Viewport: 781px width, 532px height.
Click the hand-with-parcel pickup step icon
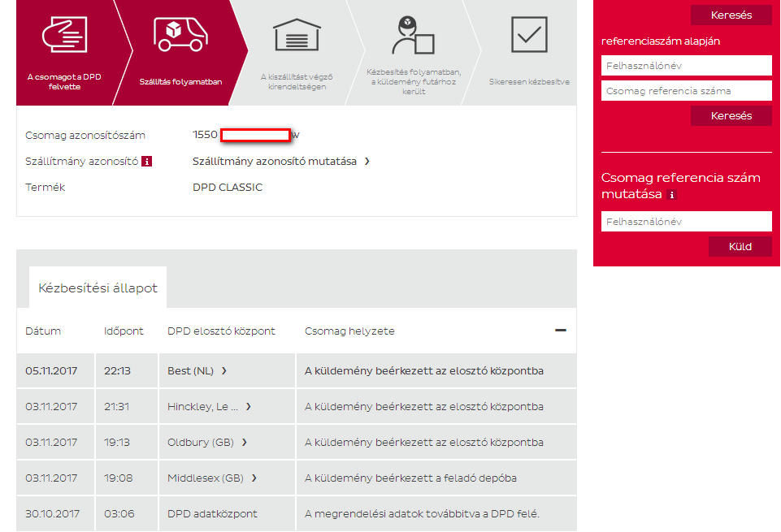[65, 34]
